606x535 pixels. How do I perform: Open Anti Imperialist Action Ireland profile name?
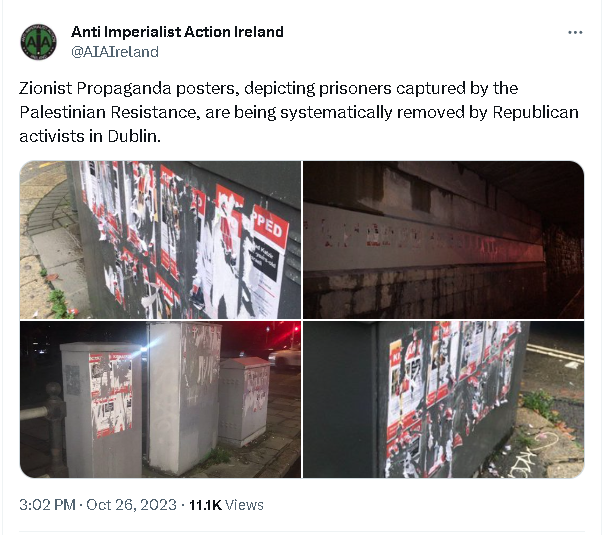(x=177, y=32)
